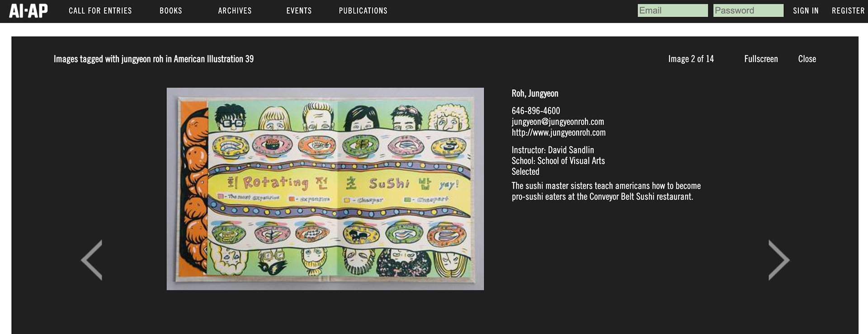Open the Books menu item
The height and width of the screenshot is (334, 868).
click(171, 11)
